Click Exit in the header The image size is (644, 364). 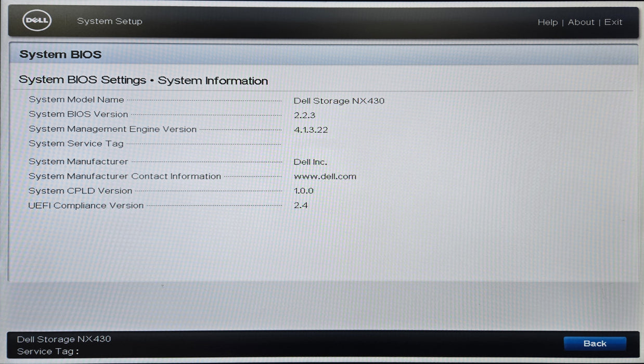point(613,22)
